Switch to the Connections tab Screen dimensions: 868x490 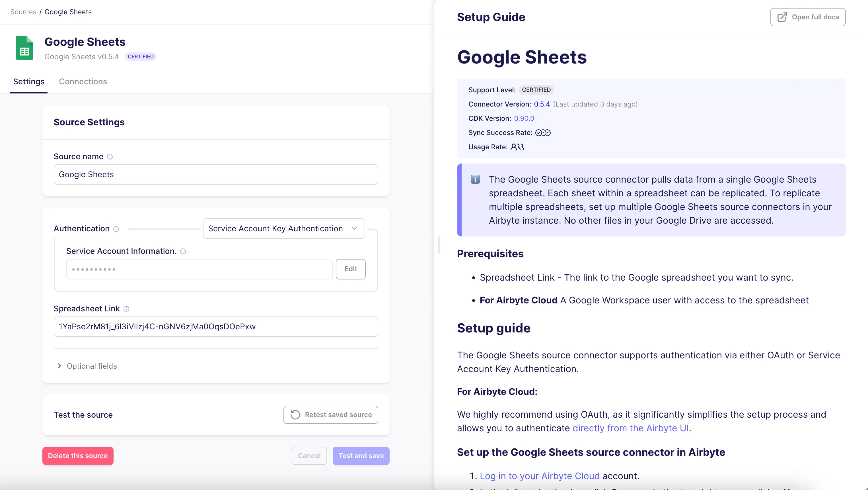click(x=83, y=81)
